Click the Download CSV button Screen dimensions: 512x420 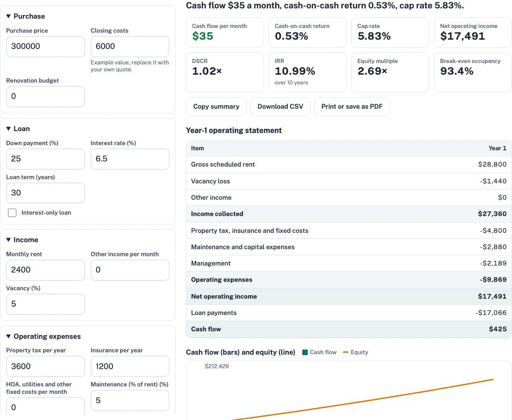point(280,106)
